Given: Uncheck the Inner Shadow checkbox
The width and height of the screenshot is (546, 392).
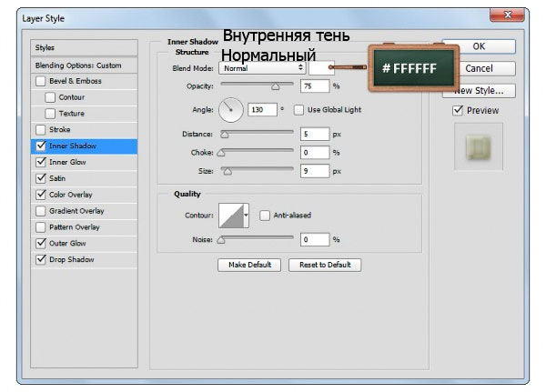Looking at the screenshot, I should (x=41, y=146).
